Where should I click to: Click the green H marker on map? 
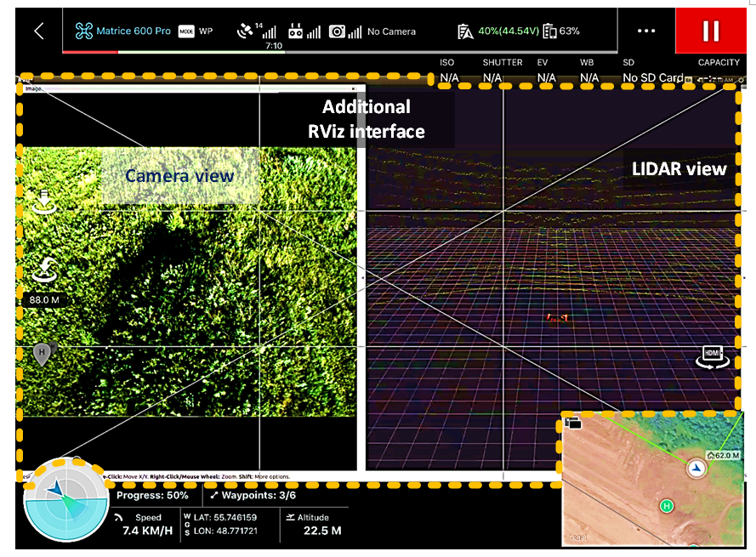667,506
